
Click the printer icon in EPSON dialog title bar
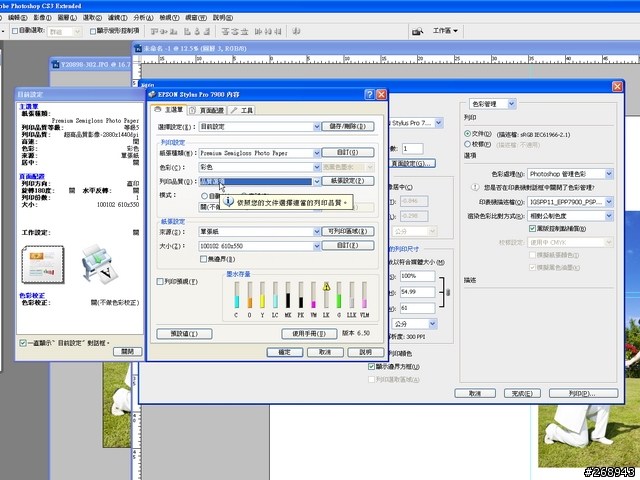point(152,94)
